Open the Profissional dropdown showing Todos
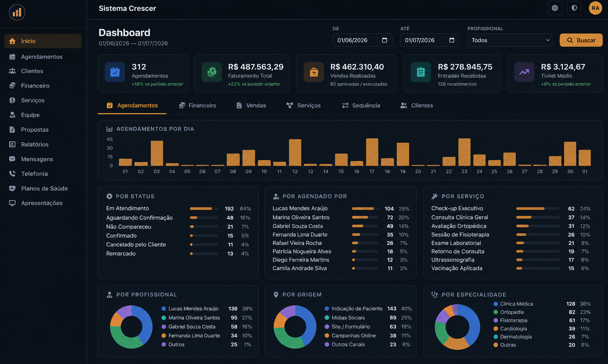Screen dimensions: 608x364 (x=509, y=40)
